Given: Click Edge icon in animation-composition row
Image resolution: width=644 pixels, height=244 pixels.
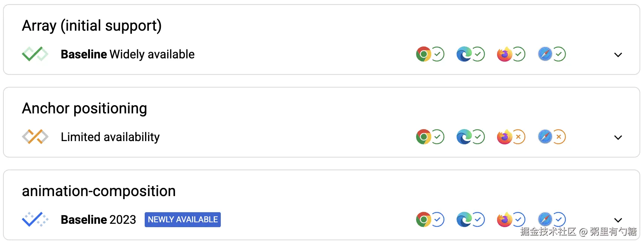Looking at the screenshot, I should tap(464, 220).
